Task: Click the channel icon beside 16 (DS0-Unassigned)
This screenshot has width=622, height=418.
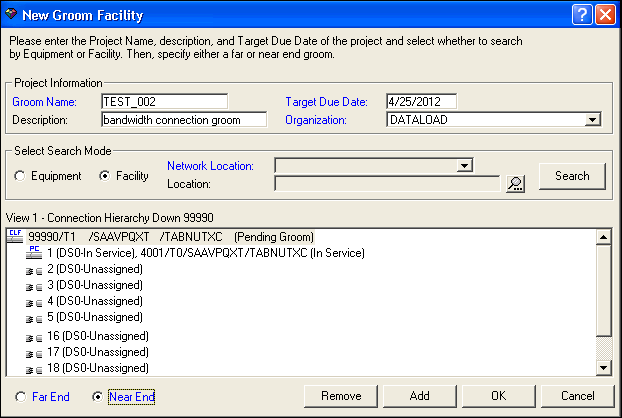Action: pyautogui.click(x=34, y=338)
